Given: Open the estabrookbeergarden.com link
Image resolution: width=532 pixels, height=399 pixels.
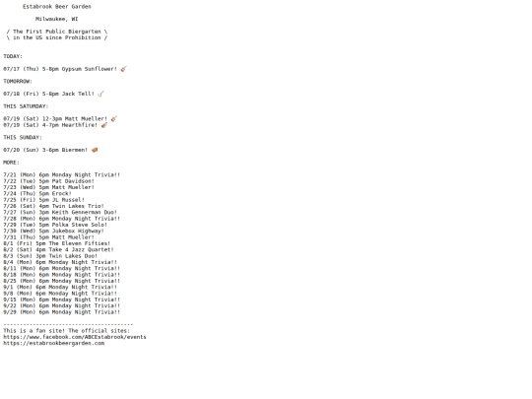Looking at the screenshot, I should coord(54,343).
